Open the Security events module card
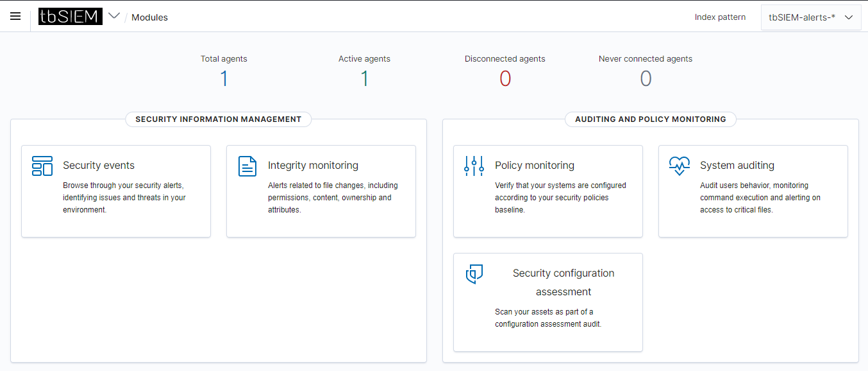 (x=116, y=191)
